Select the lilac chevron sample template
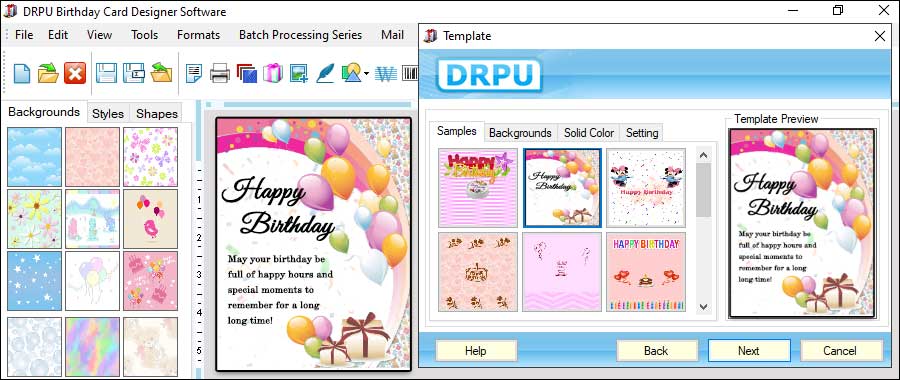900x380 pixels. click(x=562, y=272)
